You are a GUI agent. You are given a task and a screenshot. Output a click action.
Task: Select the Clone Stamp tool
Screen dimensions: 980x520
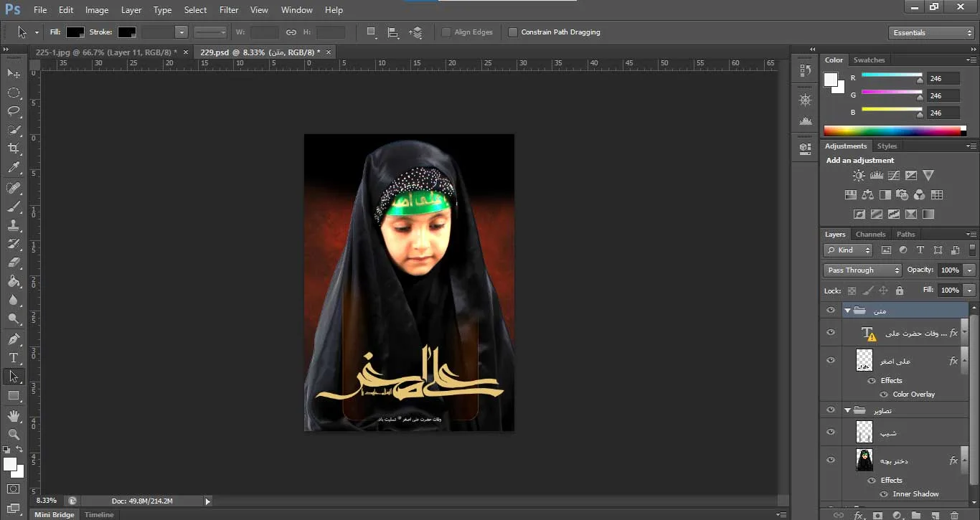[x=14, y=225]
